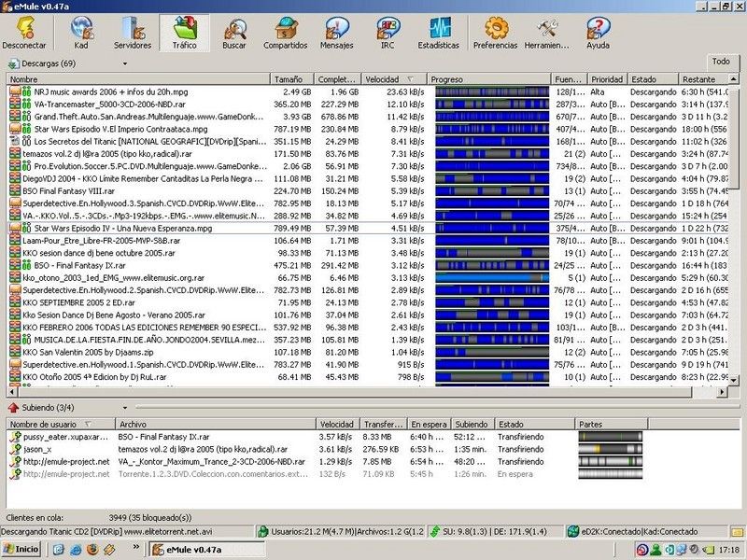Launch Internet Explorer from quick launch bar

pyautogui.click(x=76, y=549)
